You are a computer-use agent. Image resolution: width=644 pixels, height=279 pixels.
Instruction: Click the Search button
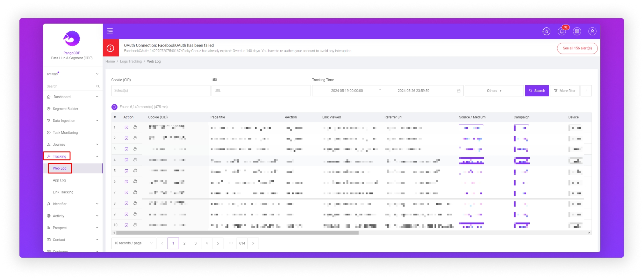(x=537, y=91)
